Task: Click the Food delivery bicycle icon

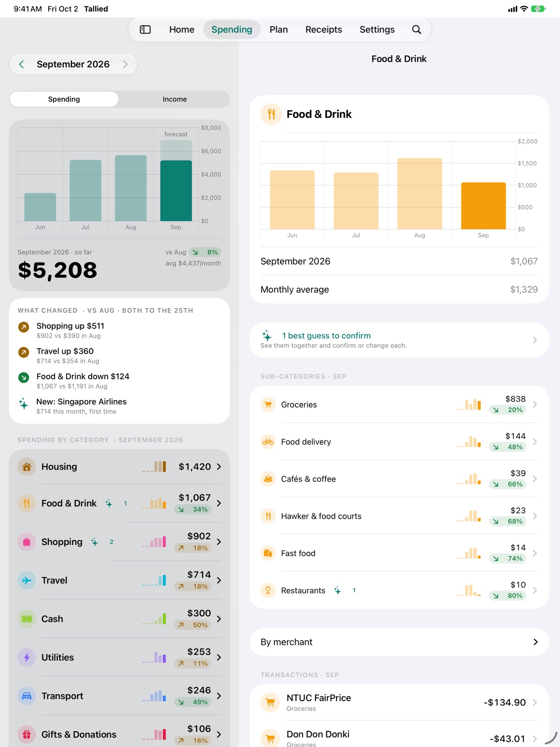Action: click(268, 442)
